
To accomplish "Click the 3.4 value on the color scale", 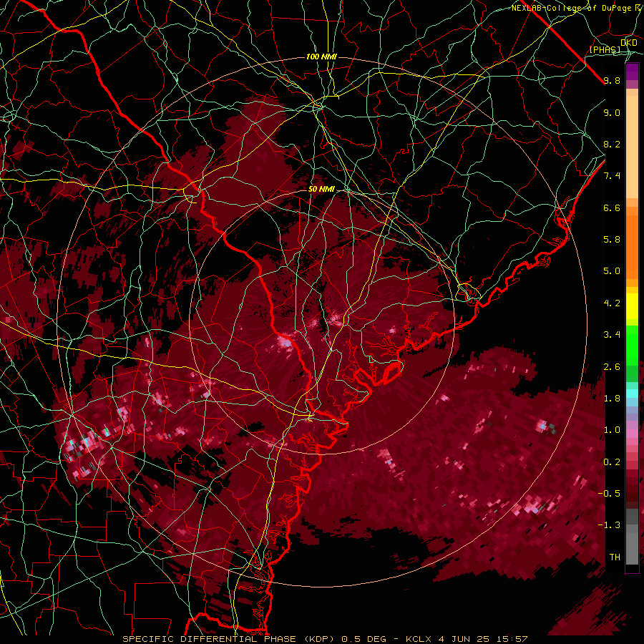I will point(612,335).
